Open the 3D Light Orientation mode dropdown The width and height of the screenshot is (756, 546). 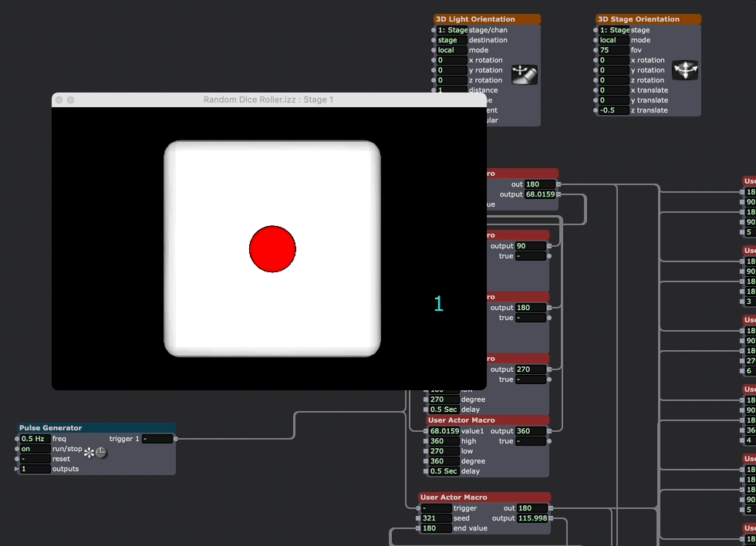click(x=452, y=50)
